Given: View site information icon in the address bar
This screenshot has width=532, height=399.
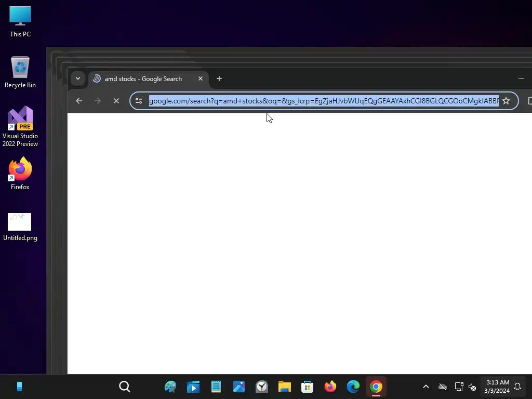Looking at the screenshot, I should point(139,101).
